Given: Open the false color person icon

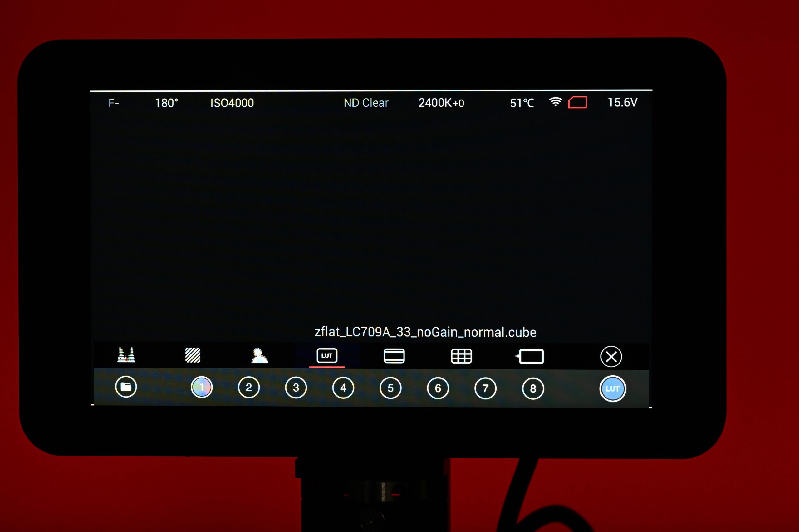Looking at the screenshot, I should pyautogui.click(x=259, y=356).
